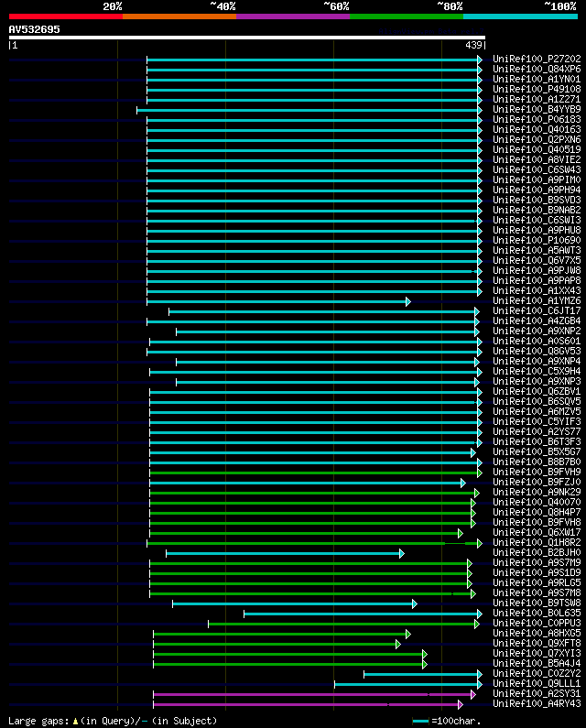The width and height of the screenshot is (586, 728).
Task: Click the purple alignment bar for UniRef100_A4RY43
Action: (x=307, y=705)
